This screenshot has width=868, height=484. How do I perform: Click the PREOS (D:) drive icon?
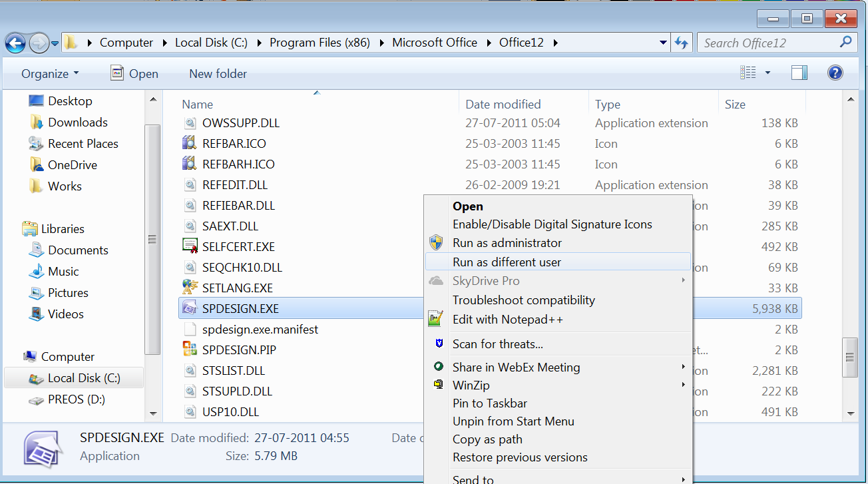[x=37, y=399]
